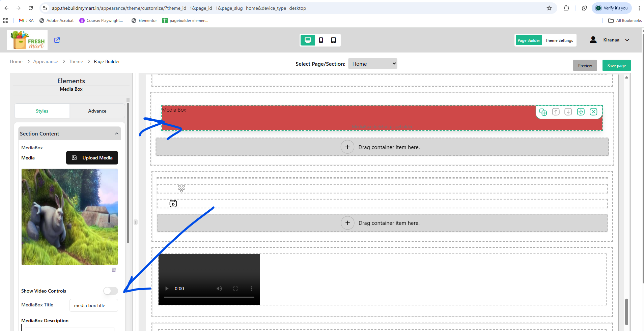The image size is (644, 331).
Task: Open browser extensions puzzle icon
Action: pos(566,8)
